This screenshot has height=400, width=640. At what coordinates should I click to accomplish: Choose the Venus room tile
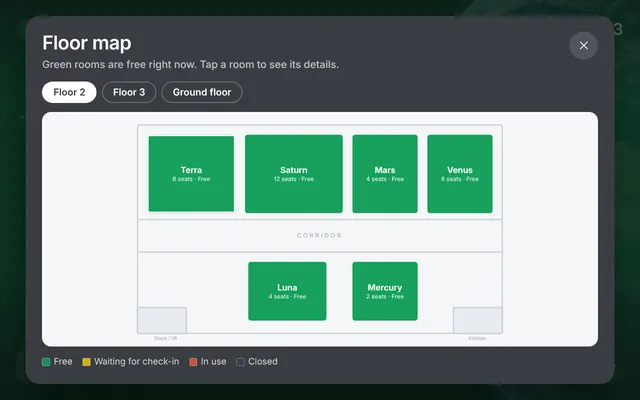(x=460, y=174)
